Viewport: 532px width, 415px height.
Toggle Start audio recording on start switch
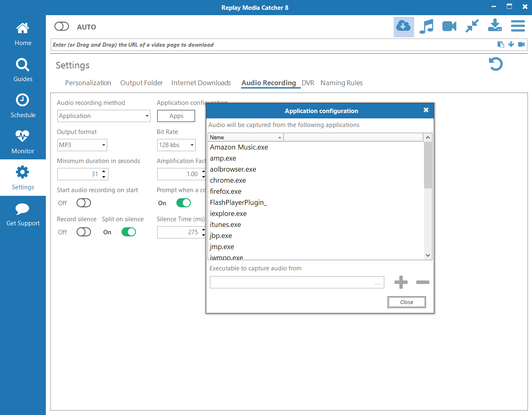coord(83,203)
